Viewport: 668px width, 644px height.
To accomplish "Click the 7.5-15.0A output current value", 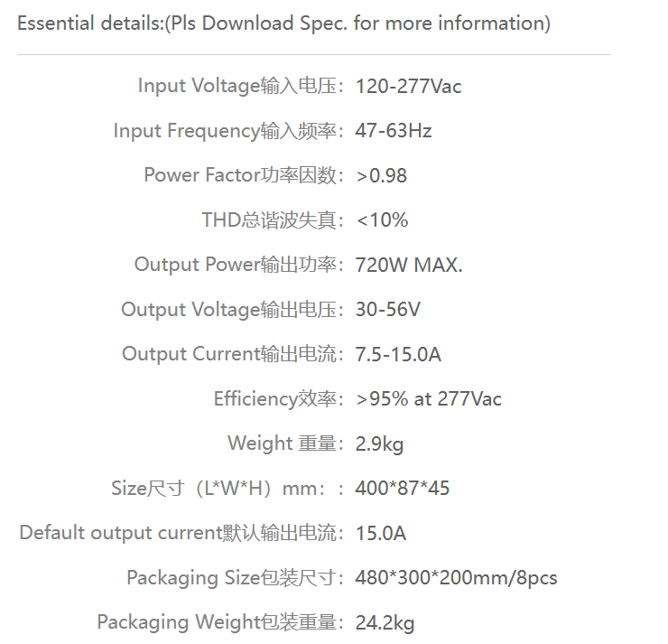I will tap(398, 355).
